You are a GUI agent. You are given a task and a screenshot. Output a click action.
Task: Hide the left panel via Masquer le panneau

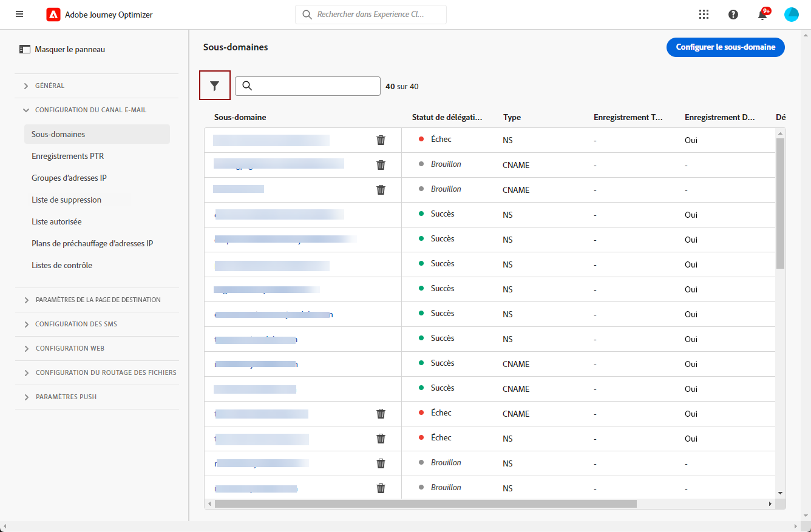coord(63,50)
